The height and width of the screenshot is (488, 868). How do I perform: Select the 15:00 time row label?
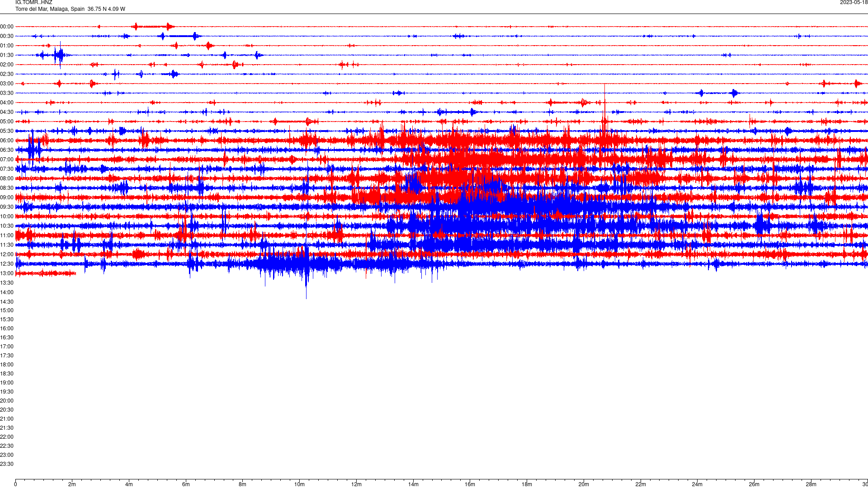click(x=7, y=310)
